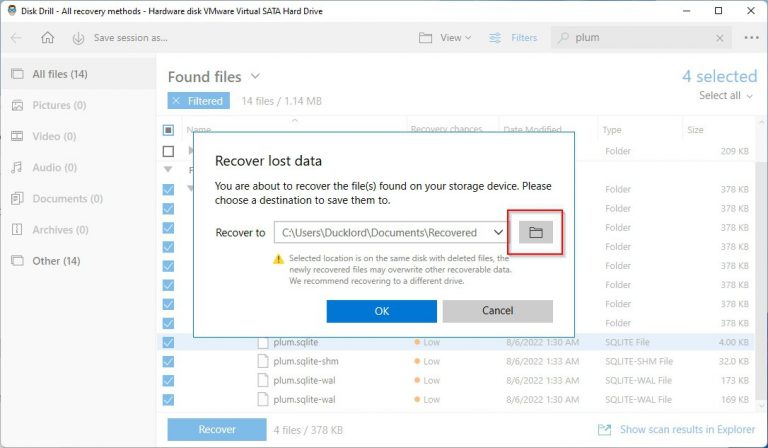This screenshot has height=448, width=768.
Task: Expand the Found files dropdown
Action: (255, 76)
